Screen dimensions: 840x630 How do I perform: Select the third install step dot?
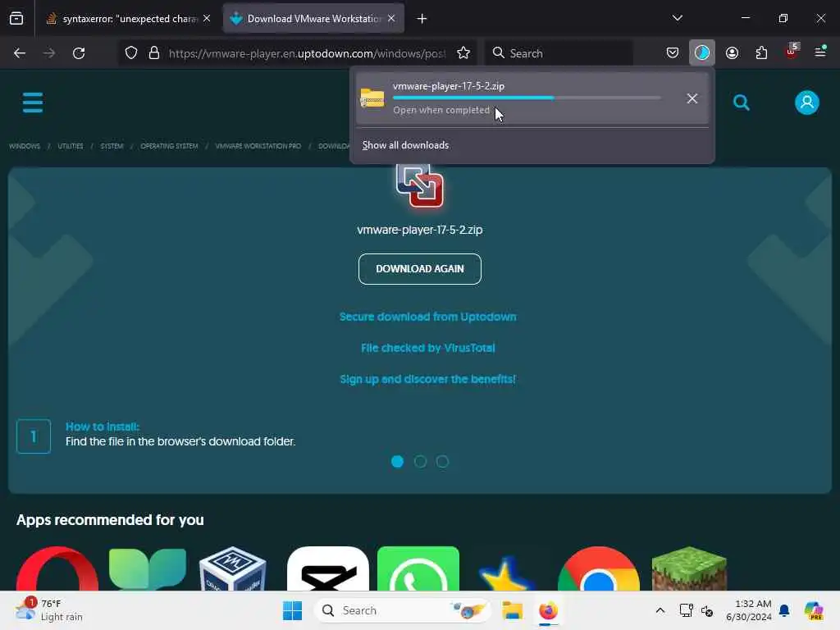[442, 461]
